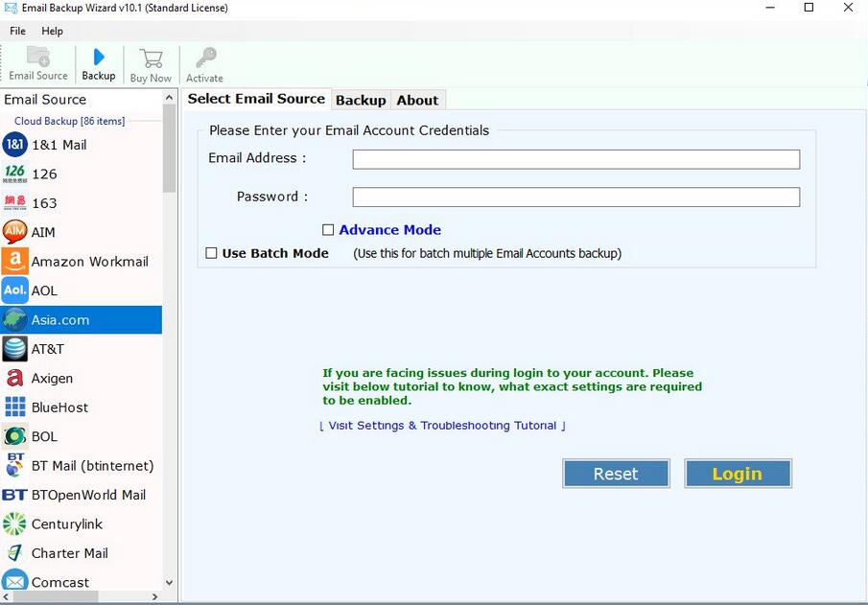This screenshot has width=868, height=605.
Task: Click the Email Source toolbar icon
Action: click(38, 57)
